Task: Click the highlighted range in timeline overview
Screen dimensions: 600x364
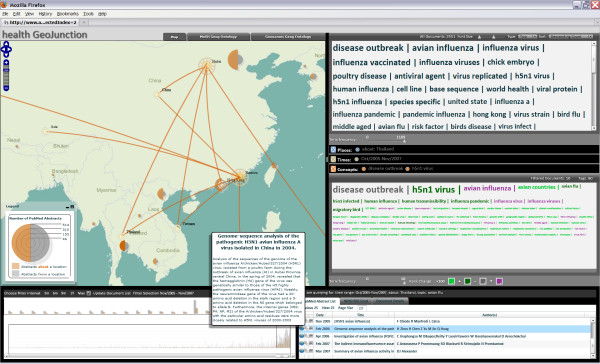Action: click(284, 338)
